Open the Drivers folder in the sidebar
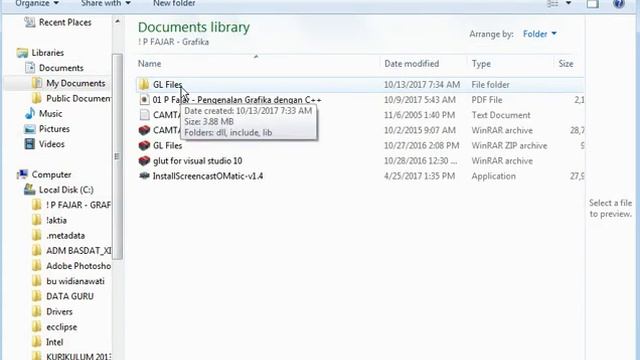Viewport: 640px width, 360px height. pos(59,312)
